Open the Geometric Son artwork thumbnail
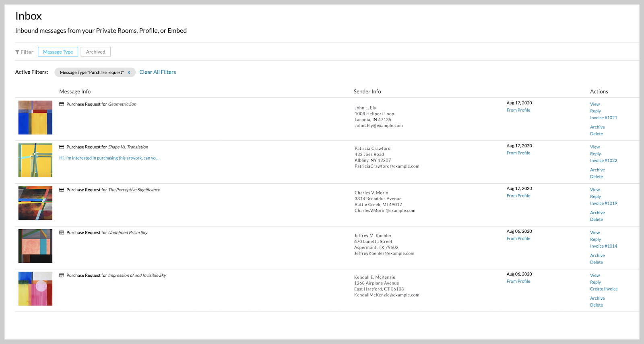 point(35,118)
